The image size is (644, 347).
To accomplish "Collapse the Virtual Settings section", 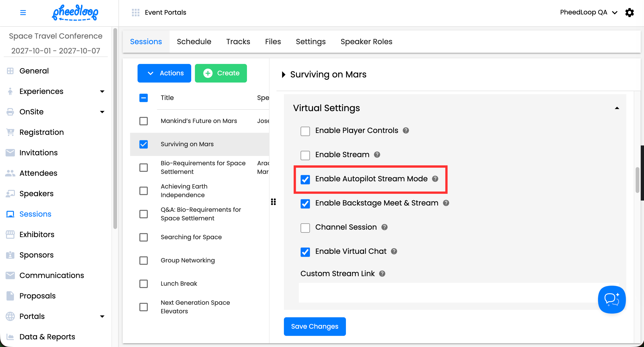I will click(617, 108).
